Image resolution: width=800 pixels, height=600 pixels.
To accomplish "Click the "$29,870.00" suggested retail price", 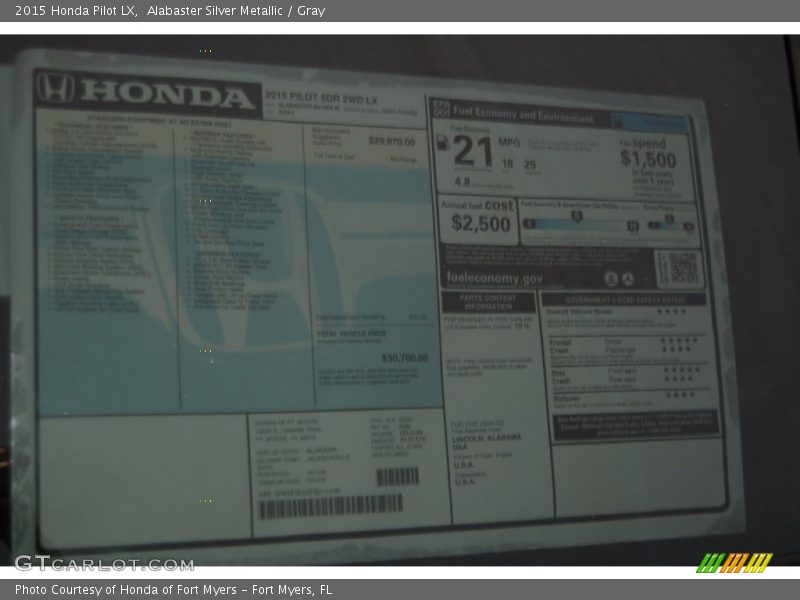I will [x=391, y=141].
